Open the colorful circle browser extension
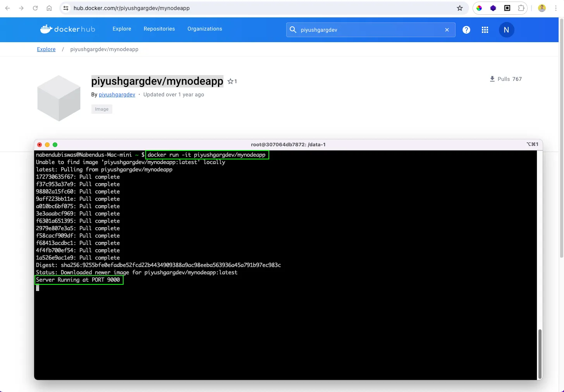564x392 pixels. [479, 8]
